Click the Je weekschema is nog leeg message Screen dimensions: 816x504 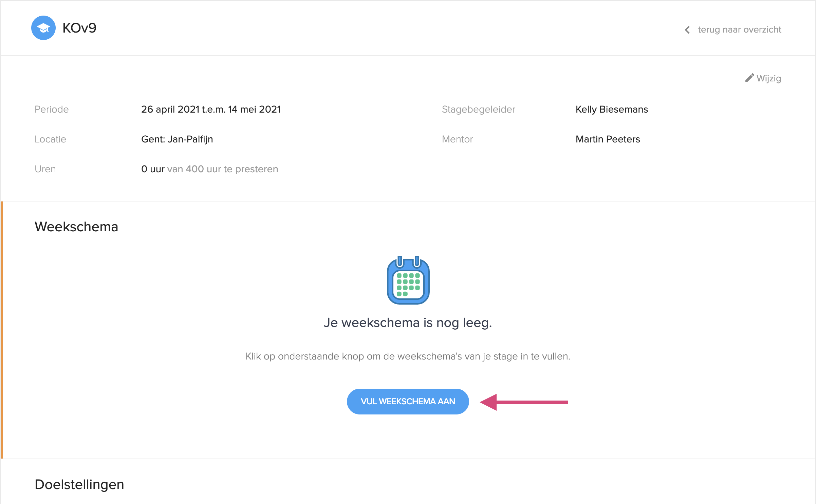408,323
